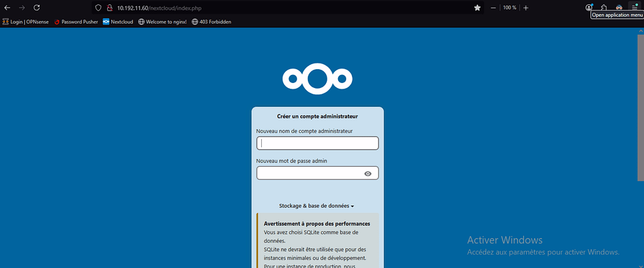Click the tracking protection shield icon
644x268 pixels.
(x=98, y=8)
